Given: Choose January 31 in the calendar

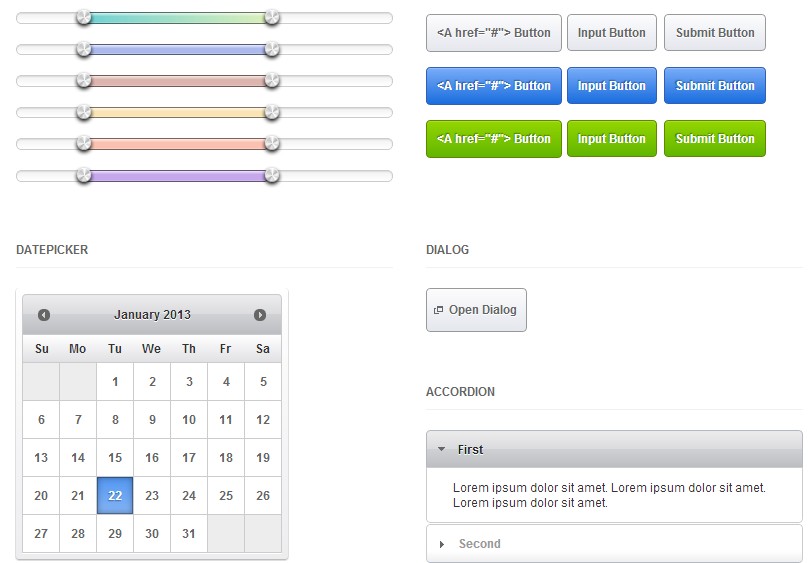Looking at the screenshot, I should [x=189, y=534].
